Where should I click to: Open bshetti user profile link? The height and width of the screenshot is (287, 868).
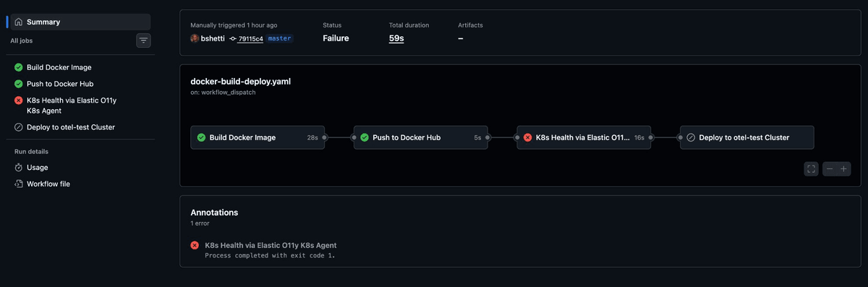(x=212, y=38)
